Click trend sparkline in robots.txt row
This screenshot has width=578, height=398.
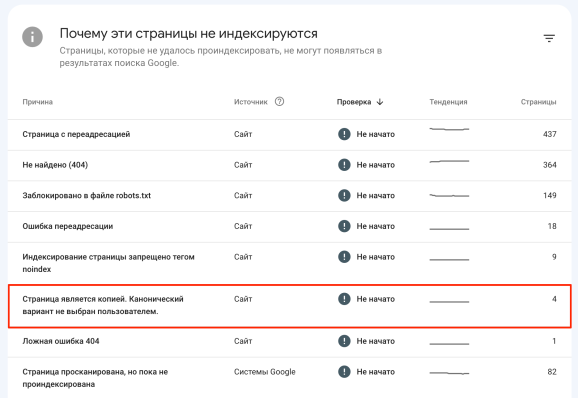tap(449, 195)
